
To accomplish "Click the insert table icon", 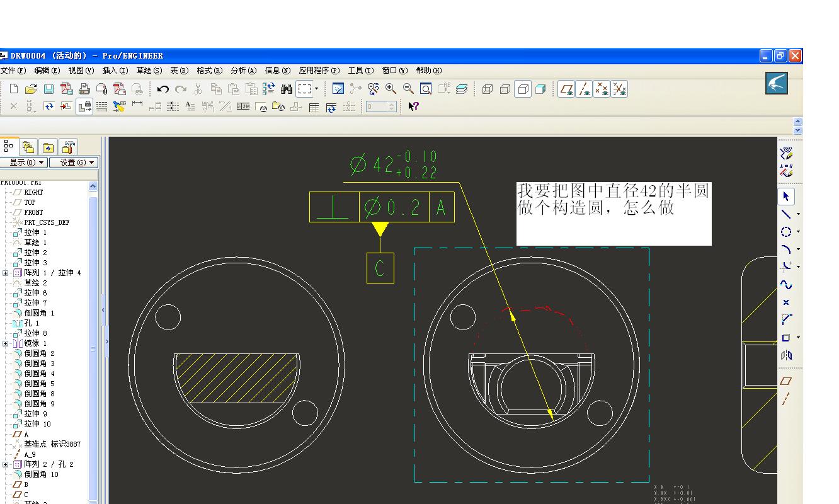I will pos(314,106).
